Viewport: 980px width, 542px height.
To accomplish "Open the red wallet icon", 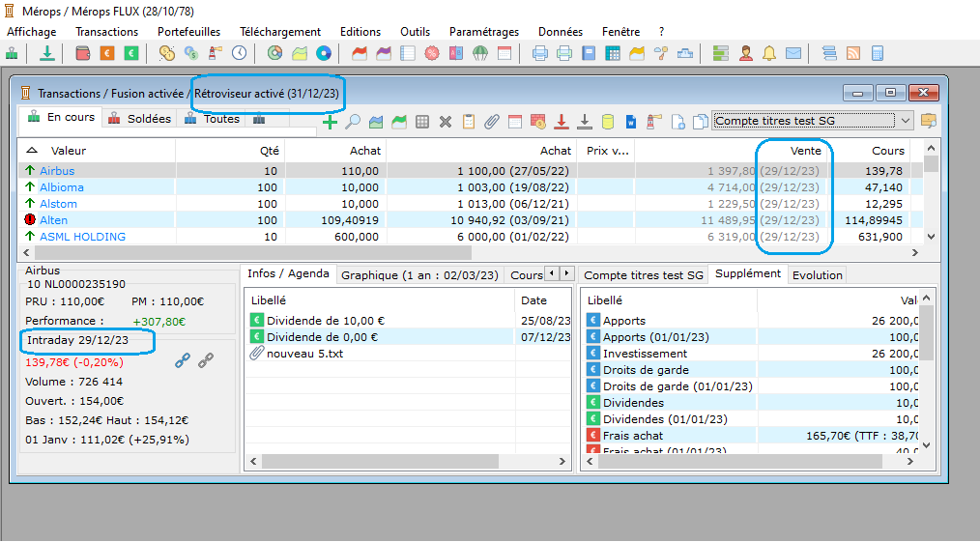I will click(x=82, y=54).
